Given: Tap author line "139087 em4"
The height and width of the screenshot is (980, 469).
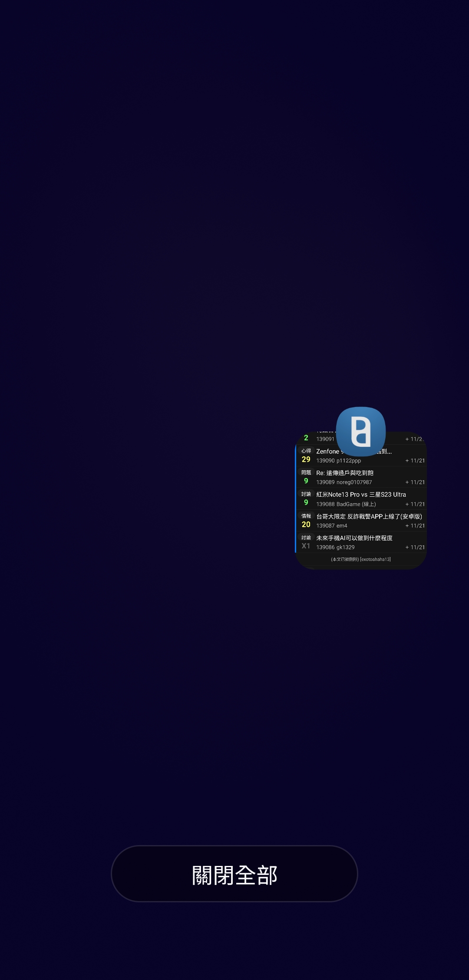Looking at the screenshot, I should point(332,526).
